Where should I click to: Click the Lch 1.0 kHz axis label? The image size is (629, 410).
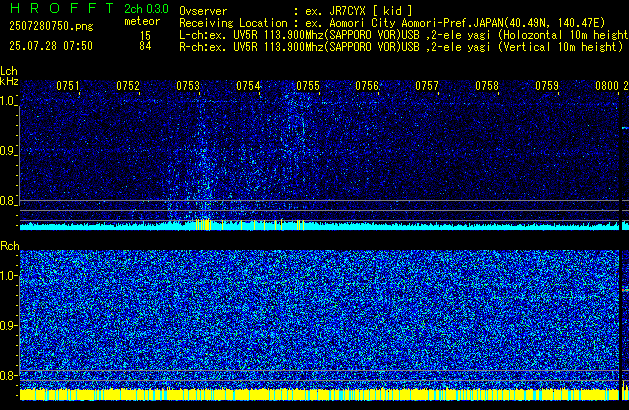tap(8, 101)
